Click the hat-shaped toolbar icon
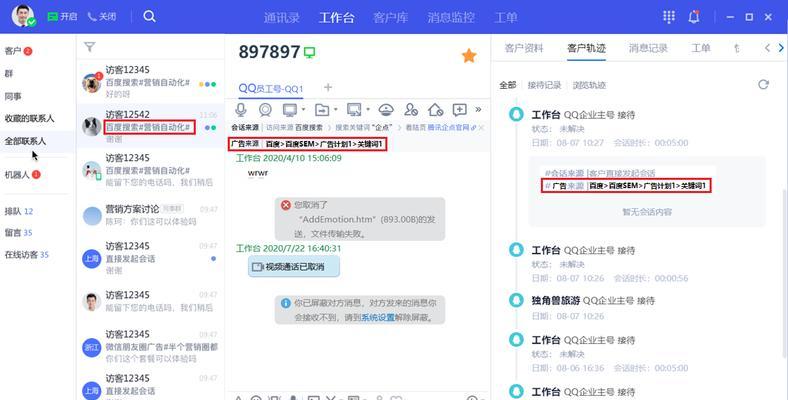 [x=386, y=110]
